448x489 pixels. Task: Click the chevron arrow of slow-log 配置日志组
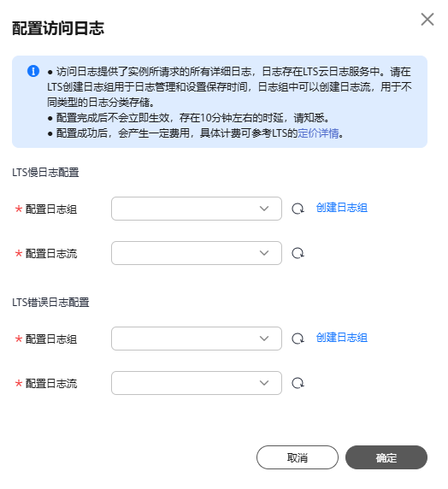tap(264, 209)
